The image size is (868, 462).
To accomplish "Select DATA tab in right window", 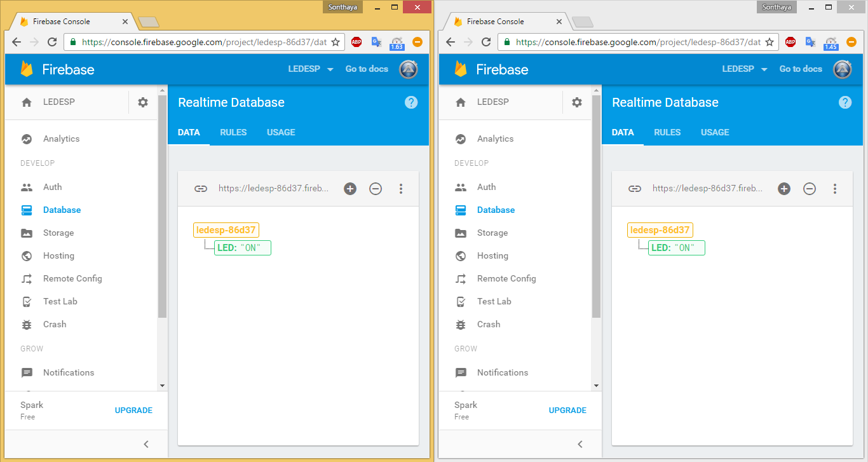I will (x=623, y=132).
